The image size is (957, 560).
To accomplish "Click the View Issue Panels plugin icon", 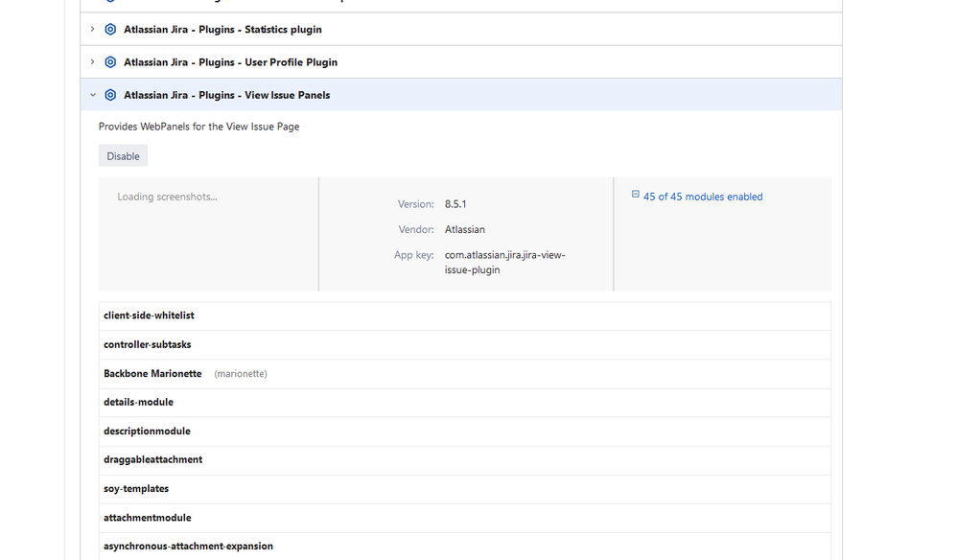I will pos(110,94).
